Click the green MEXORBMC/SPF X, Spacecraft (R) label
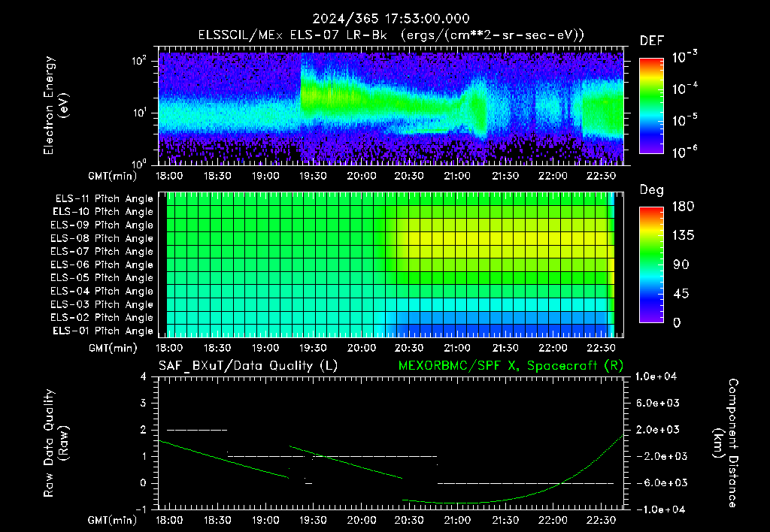 pyautogui.click(x=511, y=366)
